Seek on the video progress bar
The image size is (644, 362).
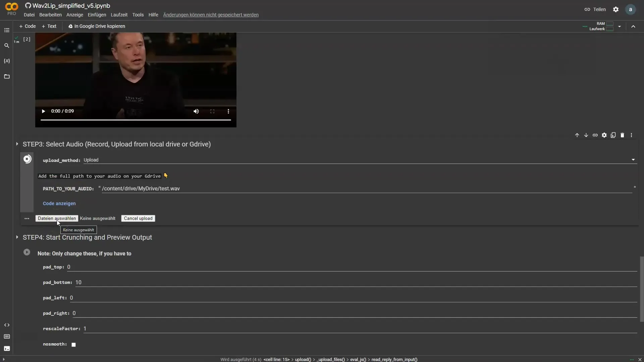tap(136, 120)
